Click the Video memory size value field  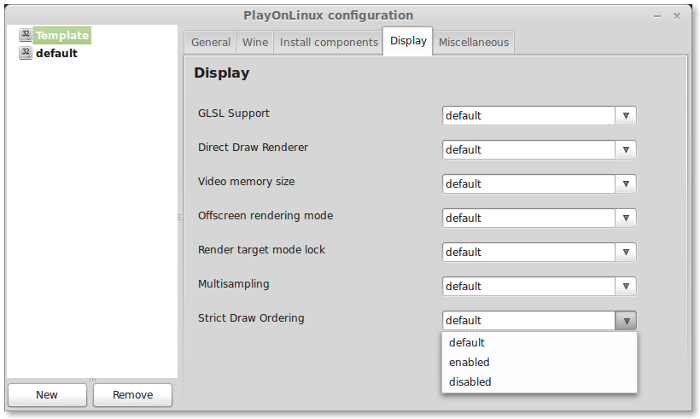(x=529, y=184)
